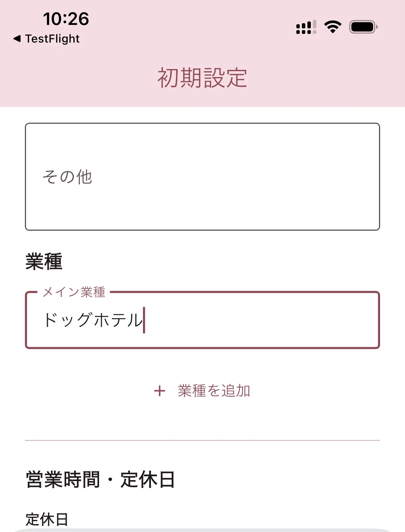This screenshot has width=405, height=532.
Task: Return to TestFlight via its label
Action: point(52,38)
